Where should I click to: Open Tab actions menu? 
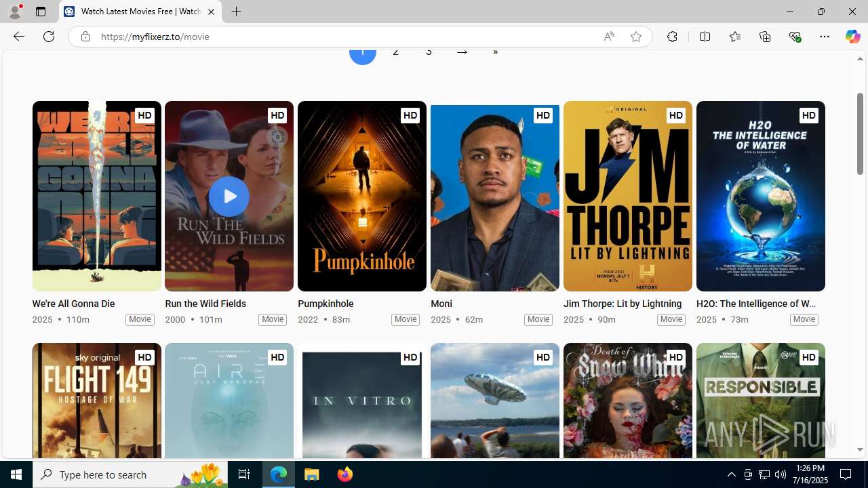[x=41, y=12]
